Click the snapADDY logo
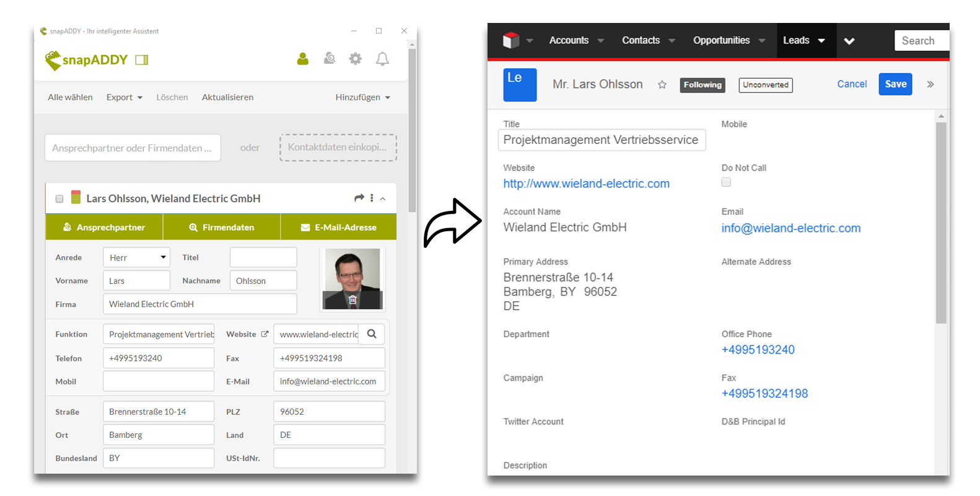This screenshot has width=980, height=496. pos(86,60)
